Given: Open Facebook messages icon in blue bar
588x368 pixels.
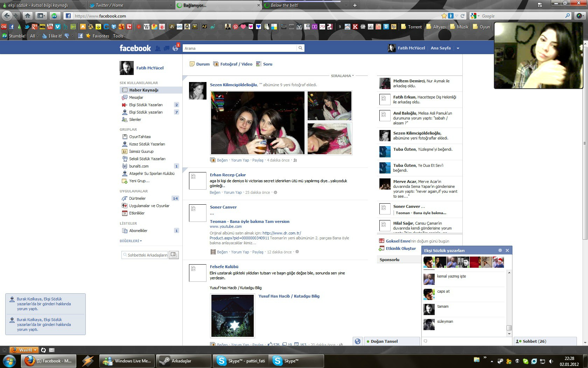Looking at the screenshot, I should (x=167, y=48).
